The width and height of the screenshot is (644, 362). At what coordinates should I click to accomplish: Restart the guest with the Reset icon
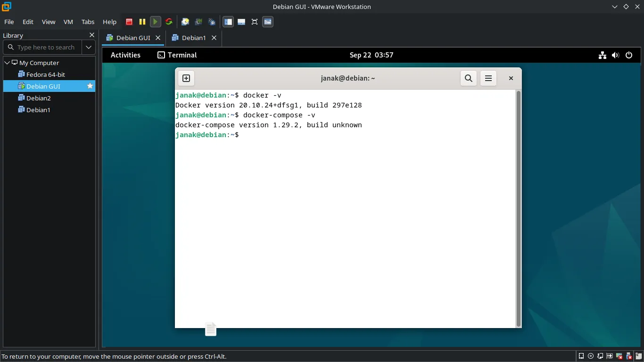click(169, 22)
